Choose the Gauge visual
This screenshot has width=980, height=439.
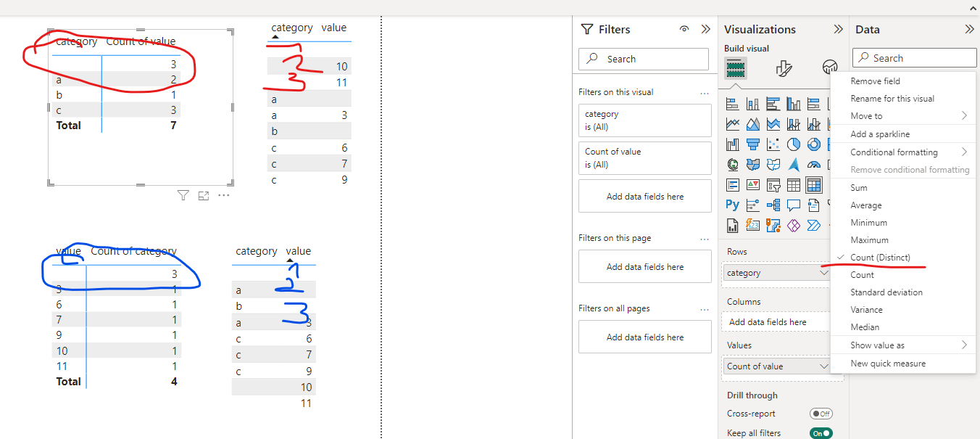813,165
